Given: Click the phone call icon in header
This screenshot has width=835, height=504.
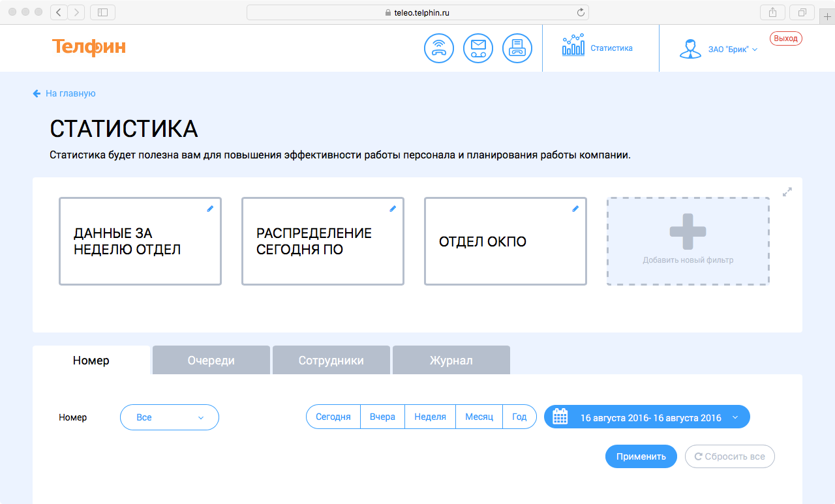Looking at the screenshot, I should [x=438, y=48].
